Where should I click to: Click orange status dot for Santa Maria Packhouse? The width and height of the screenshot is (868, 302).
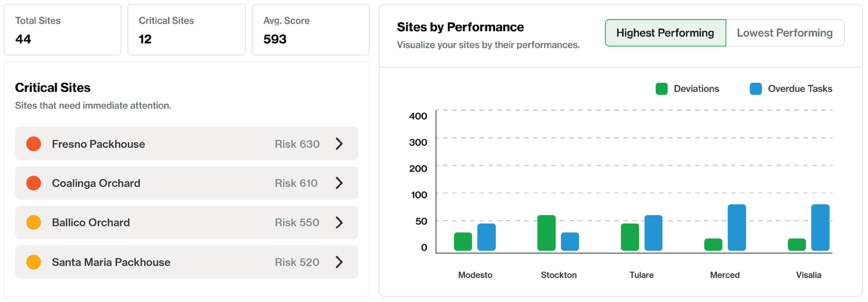(x=33, y=262)
